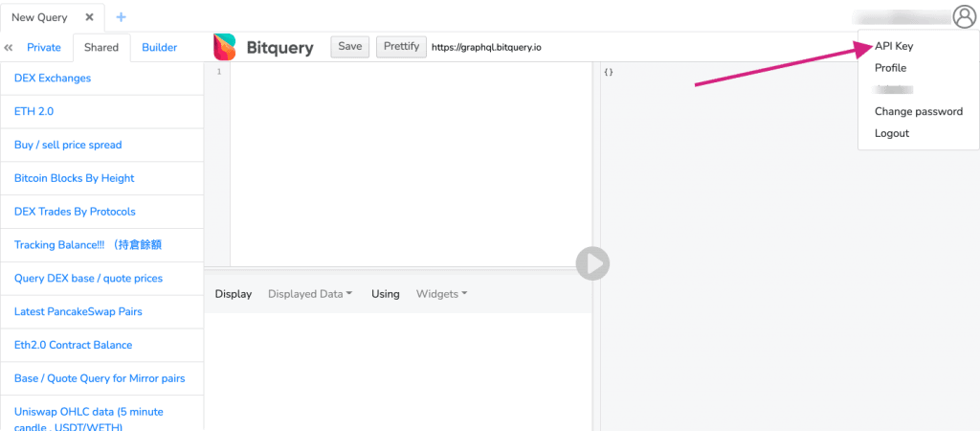The image size is (980, 431).
Task: Click the Save button
Action: pos(350,46)
